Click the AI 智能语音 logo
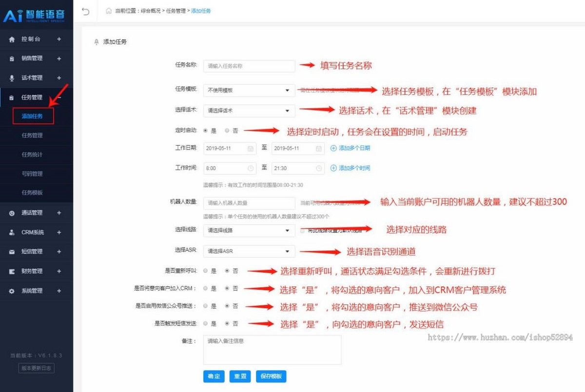585x392 pixels. coord(34,16)
